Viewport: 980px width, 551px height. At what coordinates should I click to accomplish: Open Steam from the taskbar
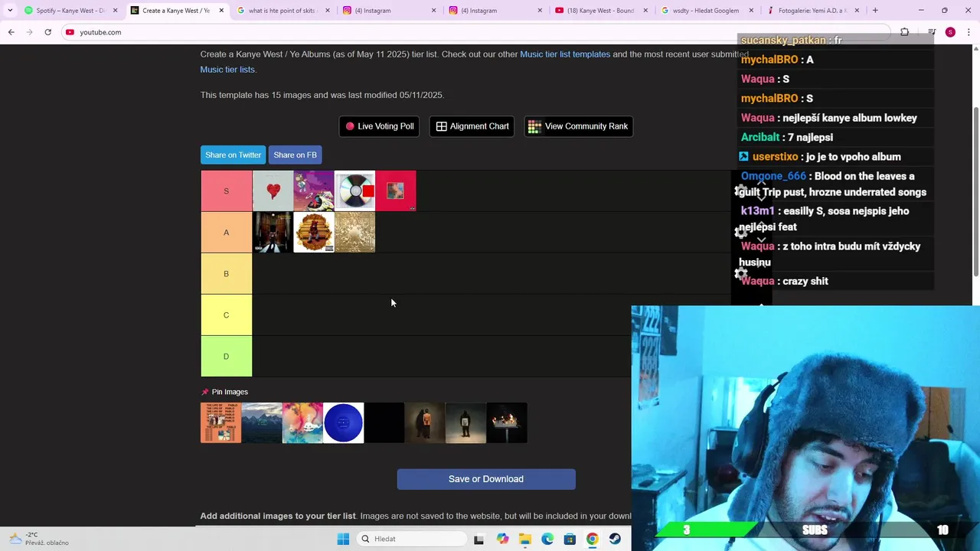coord(615,539)
